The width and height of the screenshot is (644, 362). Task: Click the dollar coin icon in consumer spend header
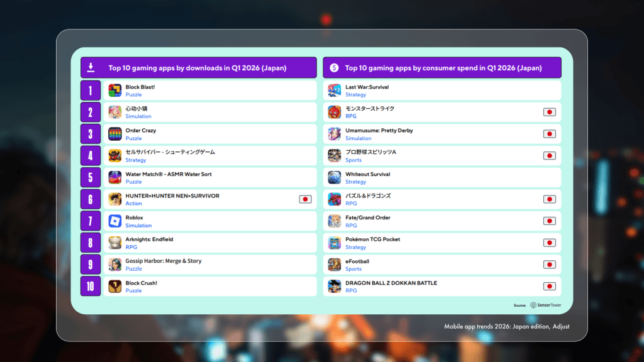coord(335,68)
